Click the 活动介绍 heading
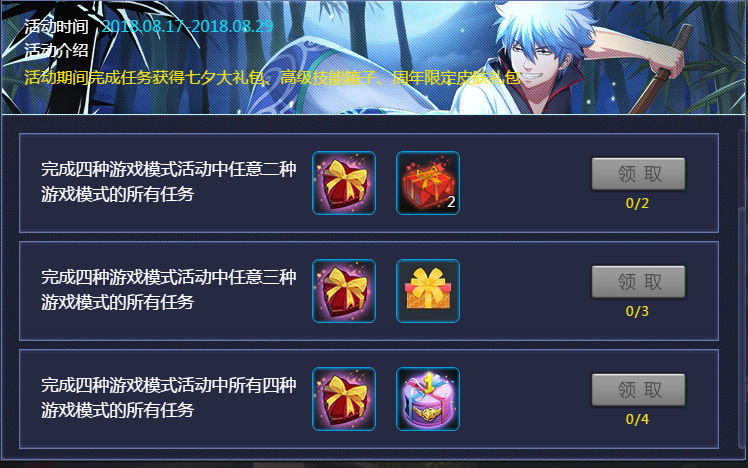The width and height of the screenshot is (748, 468). 56,50
